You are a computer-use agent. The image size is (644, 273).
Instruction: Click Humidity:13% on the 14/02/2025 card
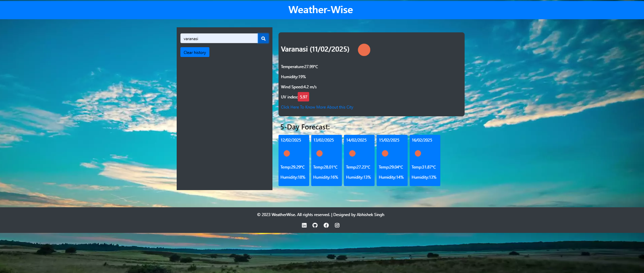pos(358,177)
